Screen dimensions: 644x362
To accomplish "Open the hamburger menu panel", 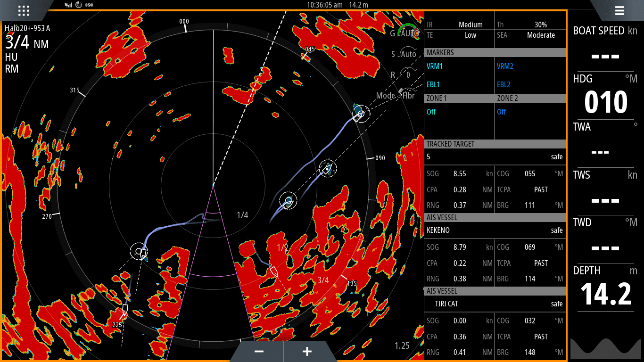I will point(619,10).
